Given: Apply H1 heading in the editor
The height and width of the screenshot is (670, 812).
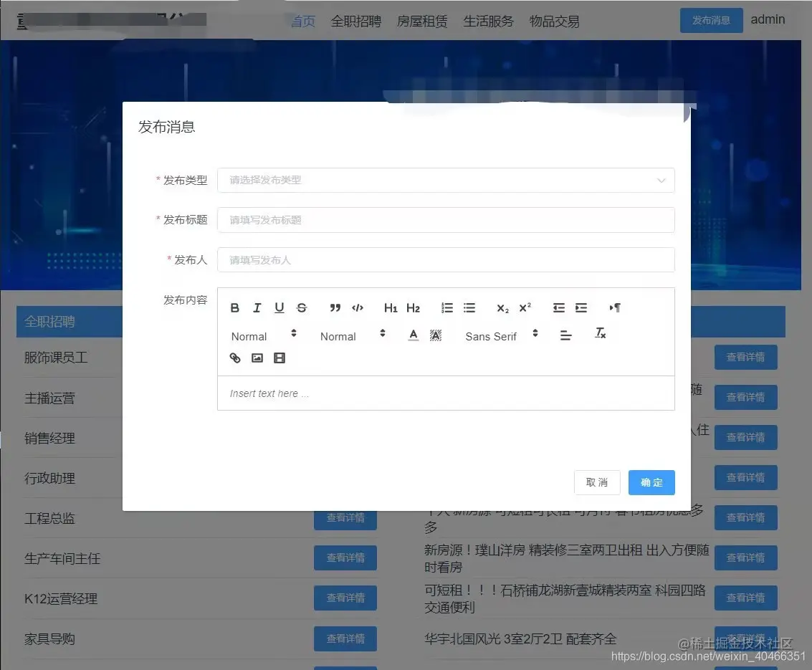Looking at the screenshot, I should tap(390, 307).
